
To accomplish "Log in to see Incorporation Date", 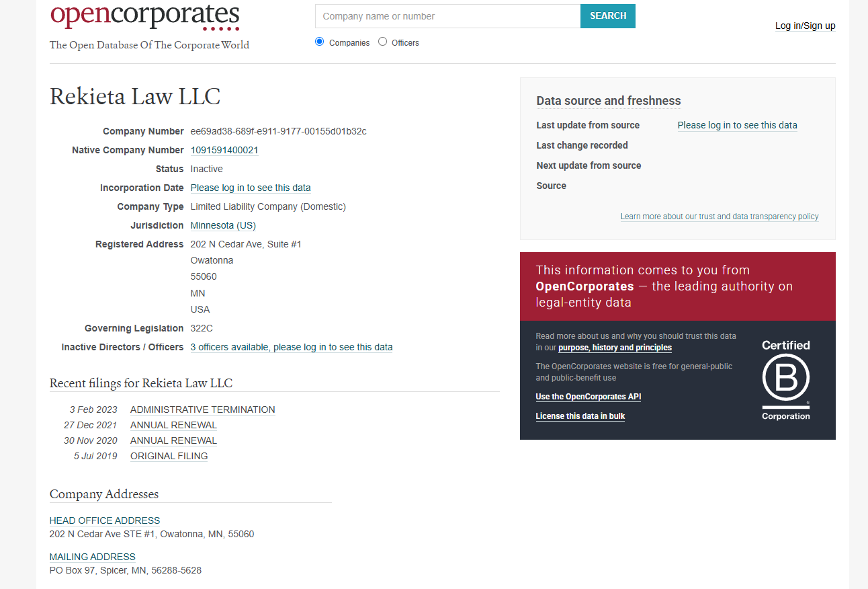I will 251,188.
